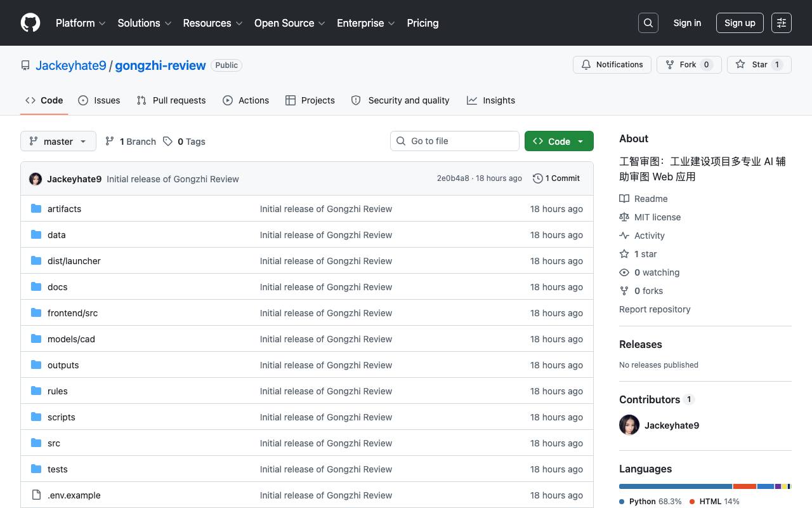Click the bell Notifications button
Image resolution: width=812 pixels, height=508 pixels.
[612, 65]
